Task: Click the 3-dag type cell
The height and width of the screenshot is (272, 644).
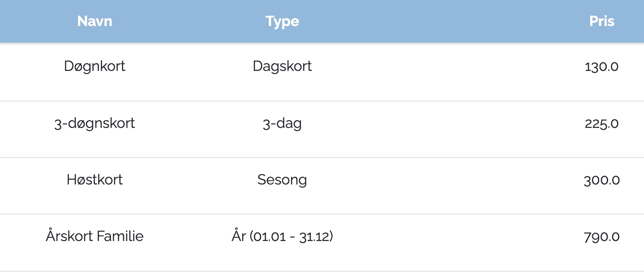Action: click(x=282, y=123)
